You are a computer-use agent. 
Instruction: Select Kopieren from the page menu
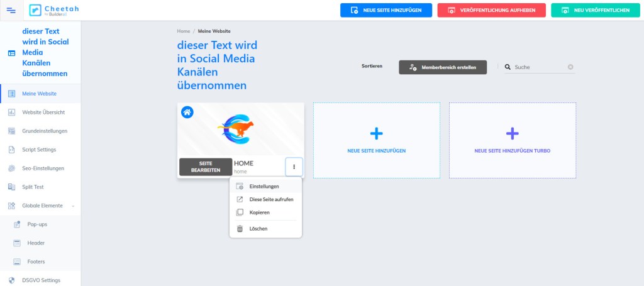point(259,212)
